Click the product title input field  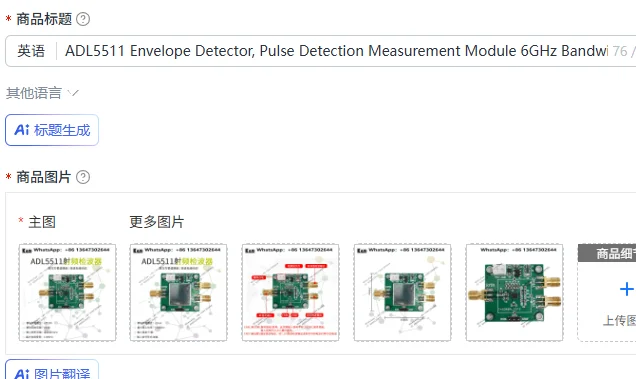point(320,51)
